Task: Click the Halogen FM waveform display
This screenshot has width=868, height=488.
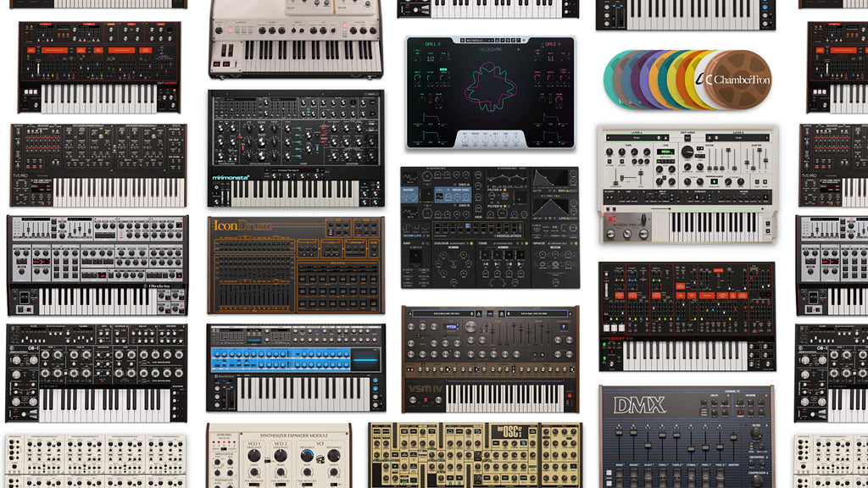Action: 490,86
